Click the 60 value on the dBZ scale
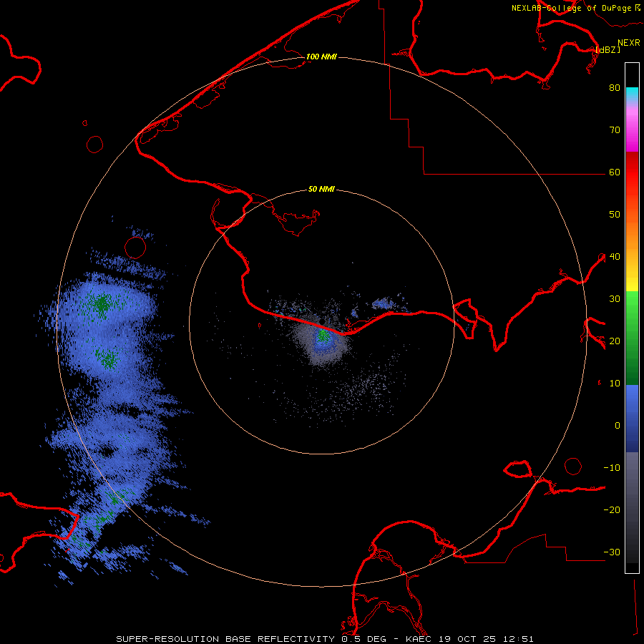 click(615, 172)
